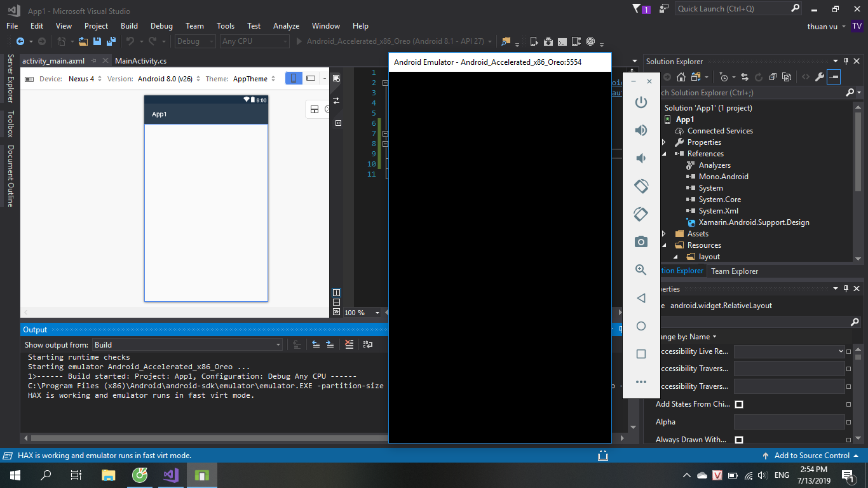Toggle the Add States From Children checkbox
The image size is (868, 488).
point(739,404)
